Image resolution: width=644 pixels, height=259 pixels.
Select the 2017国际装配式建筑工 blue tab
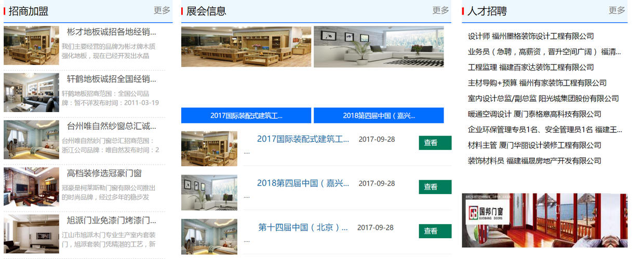tap(246, 115)
